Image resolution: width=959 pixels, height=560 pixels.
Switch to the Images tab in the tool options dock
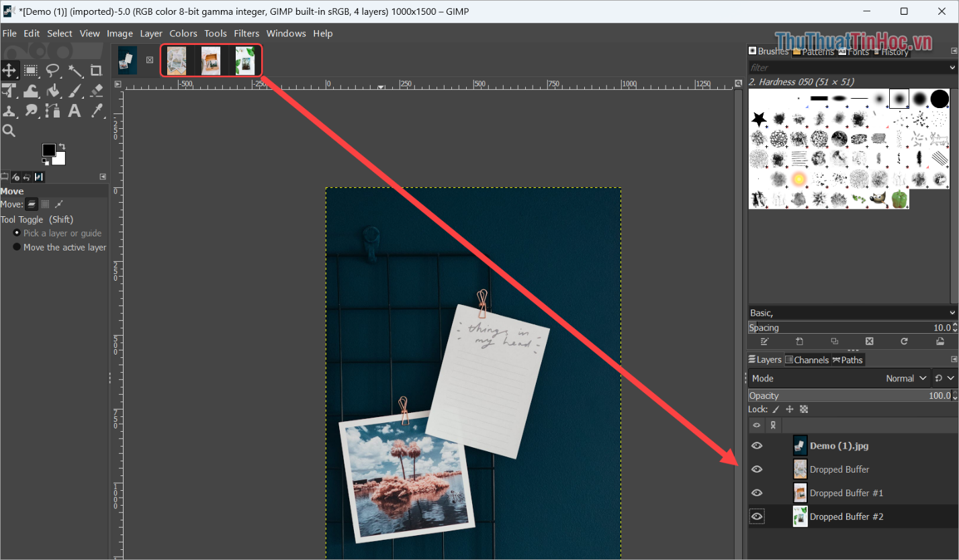pos(38,177)
